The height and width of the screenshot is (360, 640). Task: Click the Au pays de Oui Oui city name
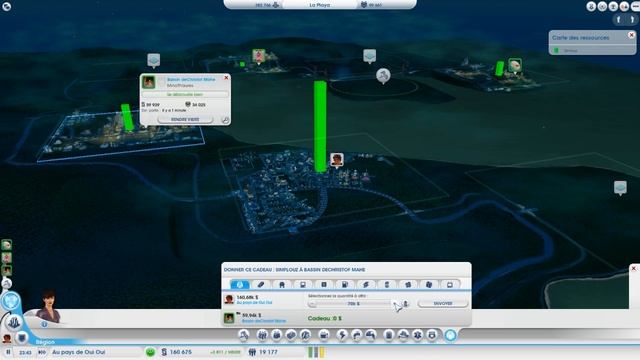78,352
